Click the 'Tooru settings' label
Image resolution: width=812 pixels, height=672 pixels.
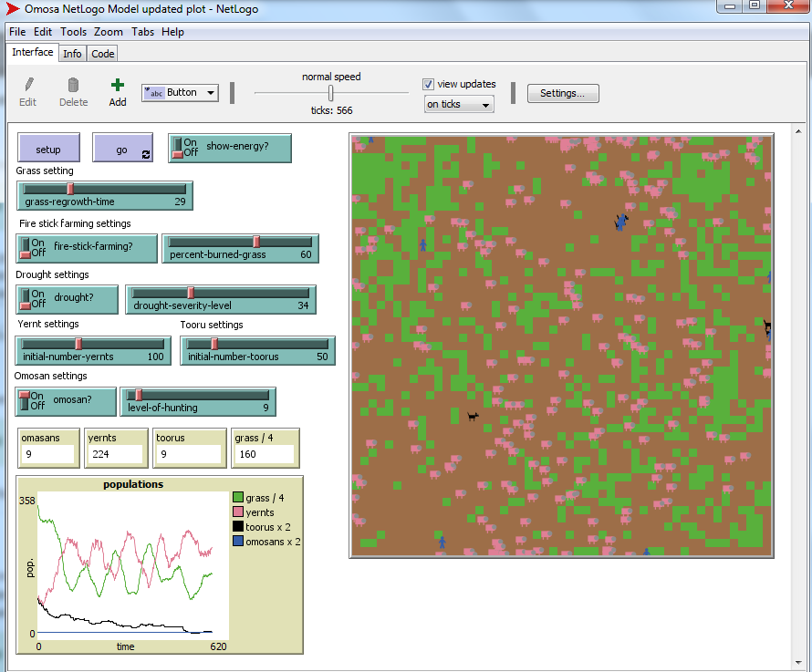pos(212,325)
